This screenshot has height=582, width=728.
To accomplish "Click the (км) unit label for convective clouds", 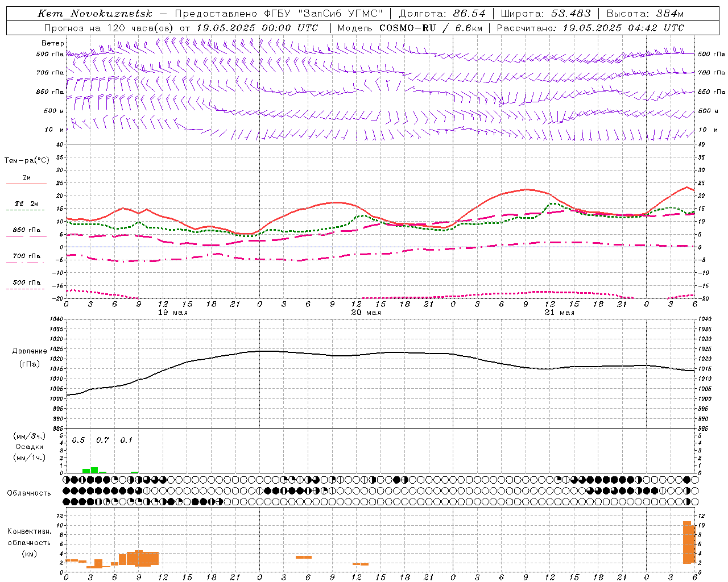I will pos(29,554).
